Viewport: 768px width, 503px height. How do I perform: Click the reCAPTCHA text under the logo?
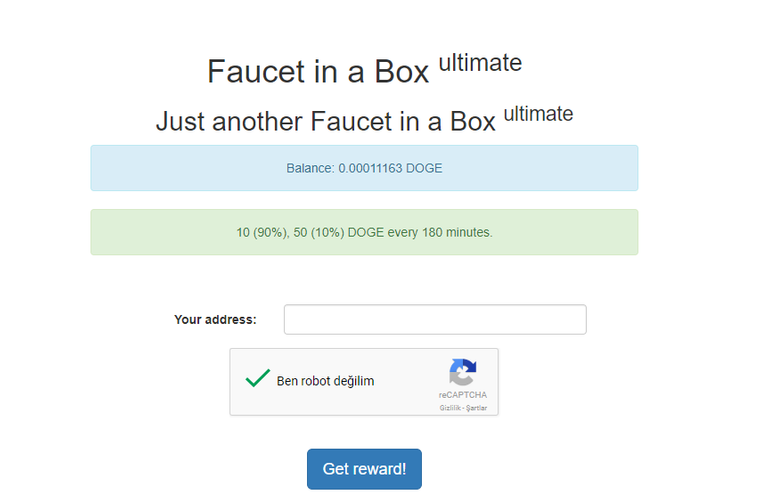point(463,395)
